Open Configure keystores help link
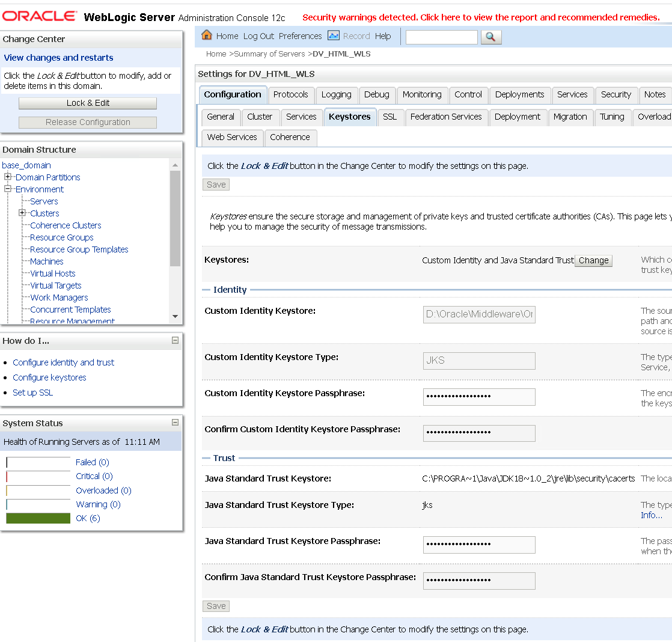 [49, 378]
